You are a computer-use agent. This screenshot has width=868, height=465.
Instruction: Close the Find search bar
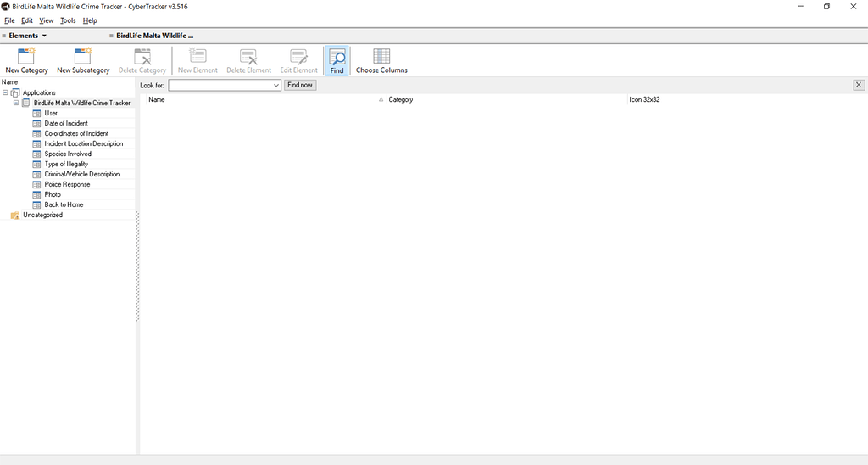(x=859, y=85)
